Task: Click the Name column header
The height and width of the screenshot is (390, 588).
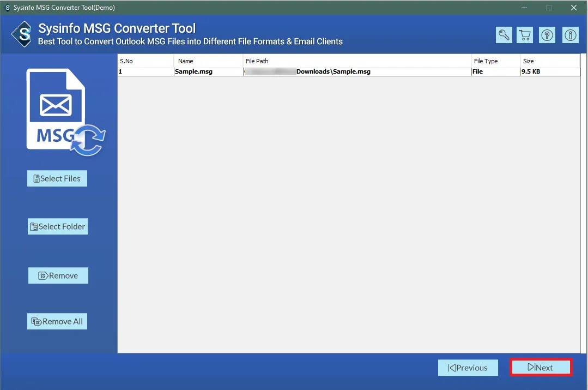Action: point(208,61)
